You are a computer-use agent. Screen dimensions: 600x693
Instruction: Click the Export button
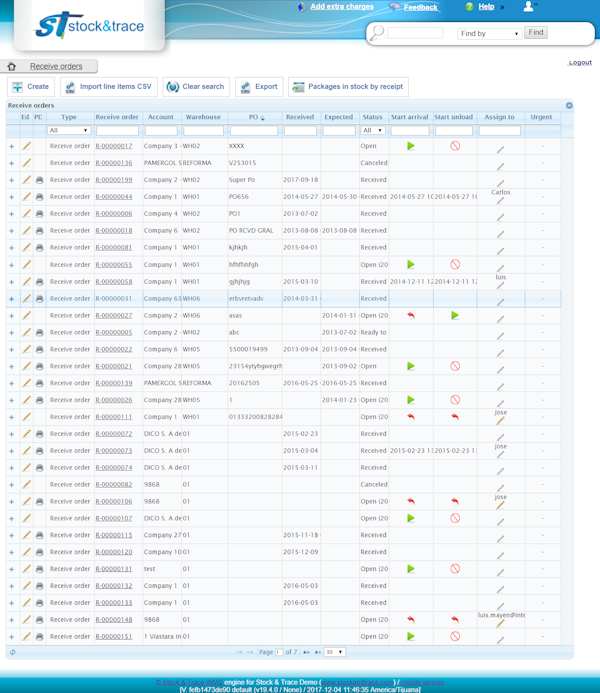pos(259,87)
